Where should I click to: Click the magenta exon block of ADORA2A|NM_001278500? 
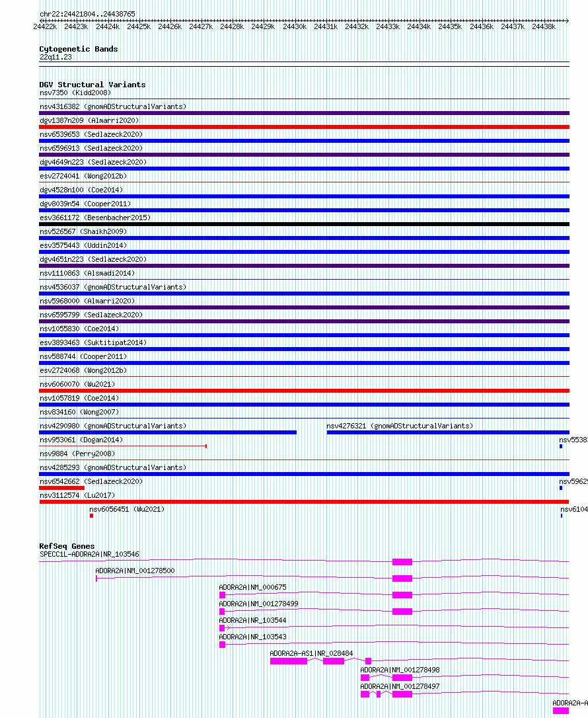point(402,578)
